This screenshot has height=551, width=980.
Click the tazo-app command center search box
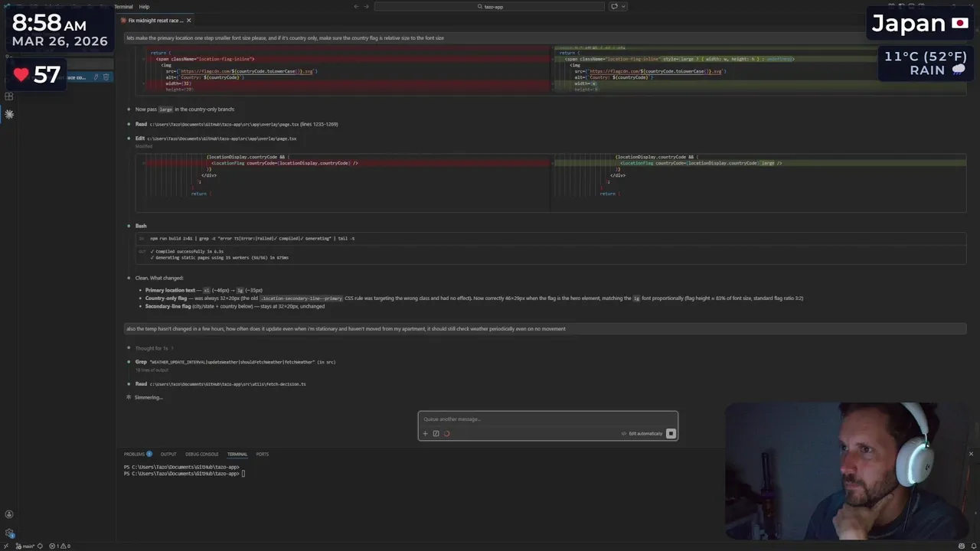tap(489, 6)
